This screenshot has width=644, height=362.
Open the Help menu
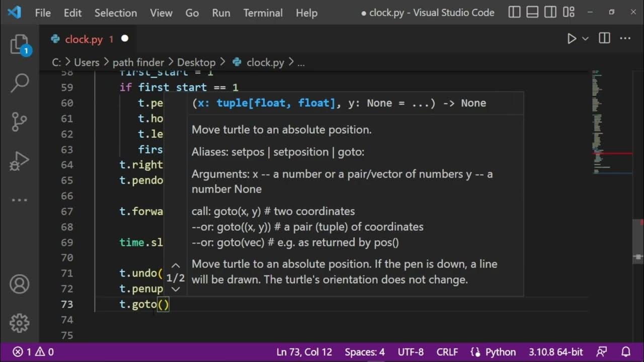[306, 13]
